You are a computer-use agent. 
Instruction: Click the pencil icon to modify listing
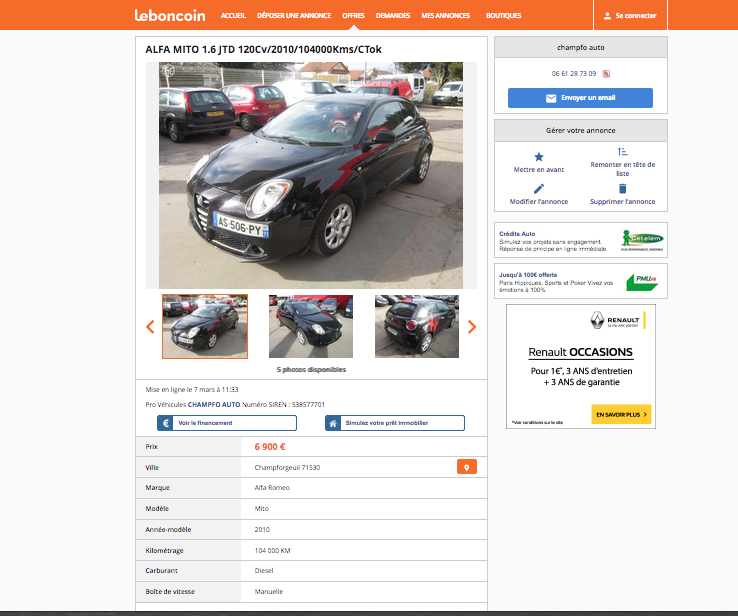pyautogui.click(x=539, y=189)
